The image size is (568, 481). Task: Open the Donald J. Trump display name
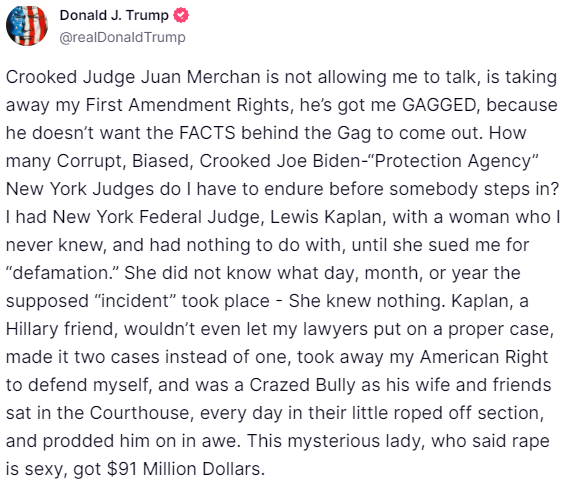(114, 16)
